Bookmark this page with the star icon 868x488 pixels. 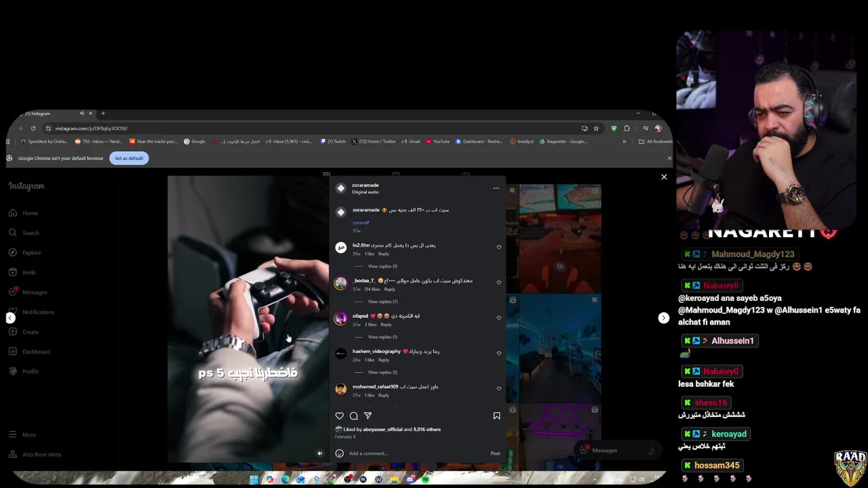(596, 128)
